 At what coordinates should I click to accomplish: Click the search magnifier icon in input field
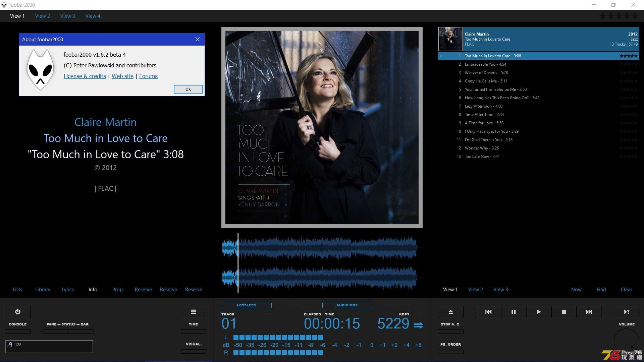coord(10,345)
